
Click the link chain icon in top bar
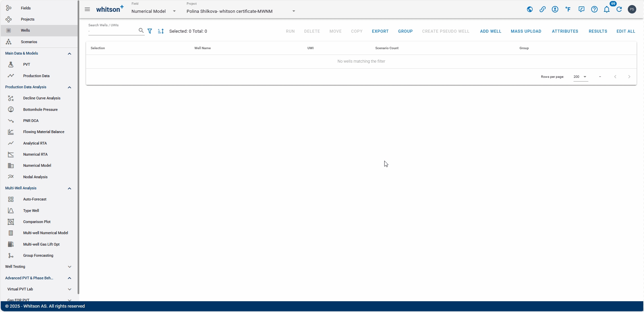(x=542, y=9)
